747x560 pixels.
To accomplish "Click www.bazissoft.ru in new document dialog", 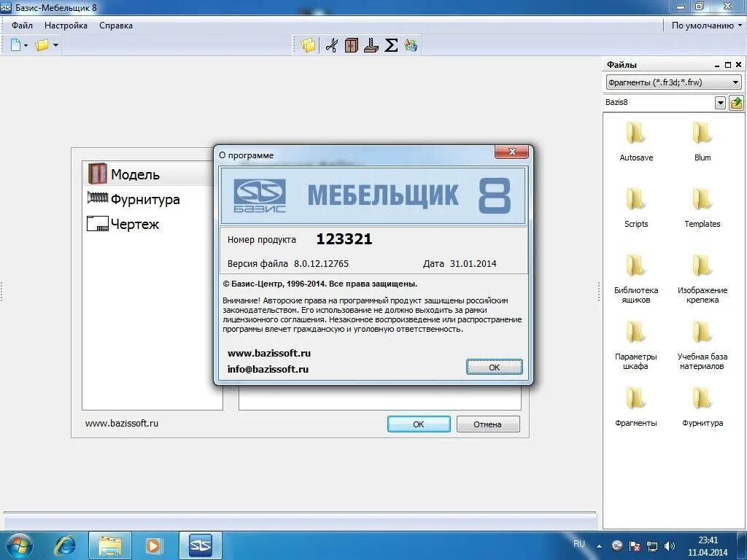I will [122, 423].
